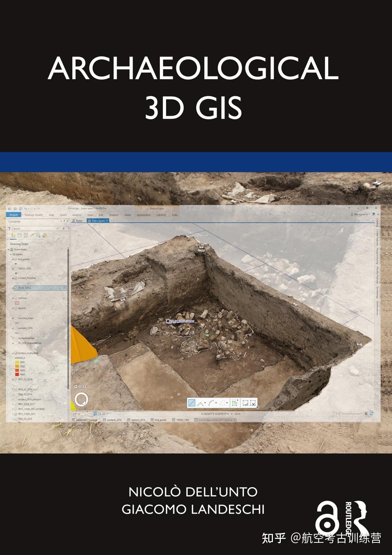Select the List By Drawing Order icon
392x555 pixels.
(13, 235)
